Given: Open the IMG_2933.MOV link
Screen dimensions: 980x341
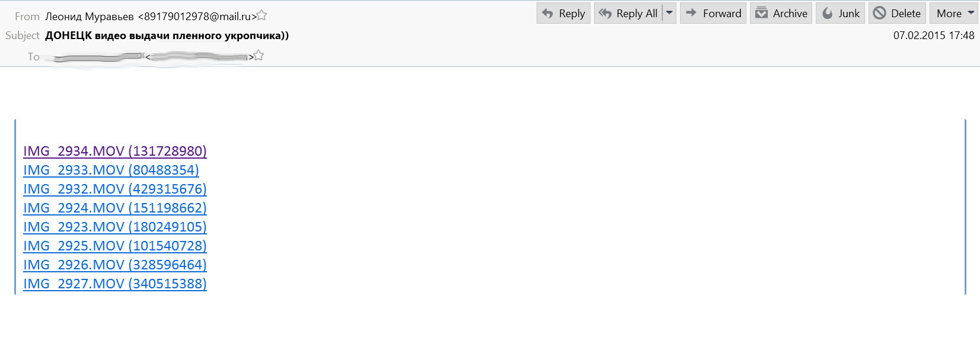Looking at the screenshot, I should (111, 170).
